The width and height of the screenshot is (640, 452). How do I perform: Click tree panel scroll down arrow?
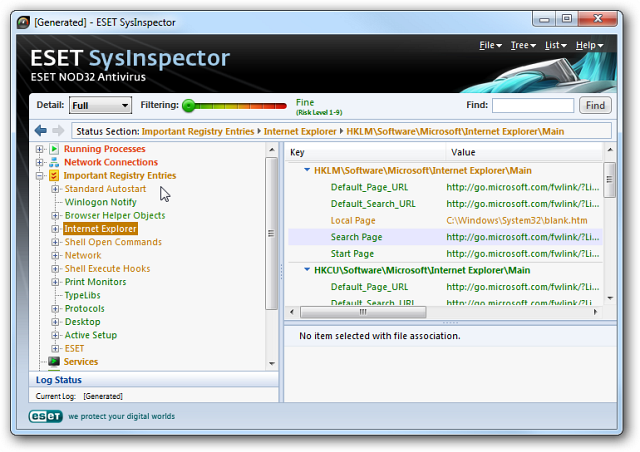pos(272,363)
